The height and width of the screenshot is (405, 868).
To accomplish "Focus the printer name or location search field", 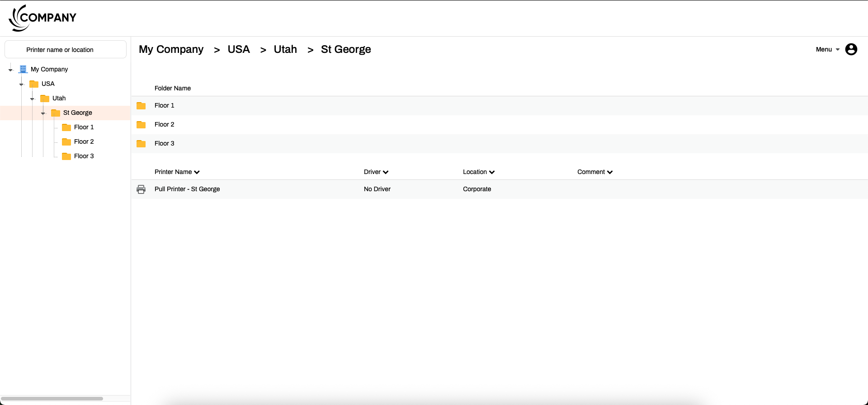I will coord(66,50).
